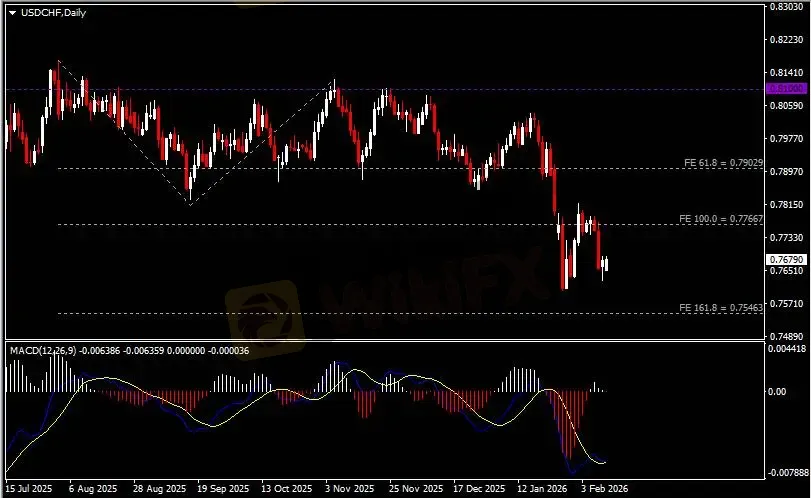Click the 15 Jul 2025 date marker
The height and width of the screenshot is (498, 811).
point(28,489)
